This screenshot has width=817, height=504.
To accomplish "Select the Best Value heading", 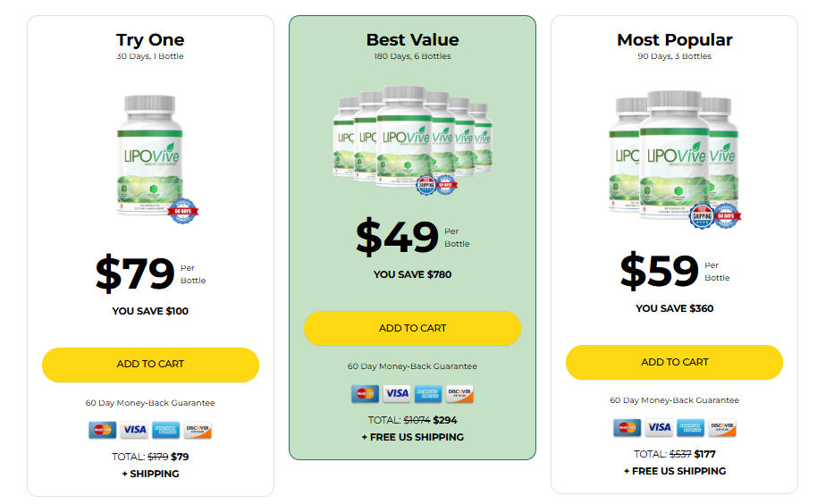I will (x=412, y=39).
